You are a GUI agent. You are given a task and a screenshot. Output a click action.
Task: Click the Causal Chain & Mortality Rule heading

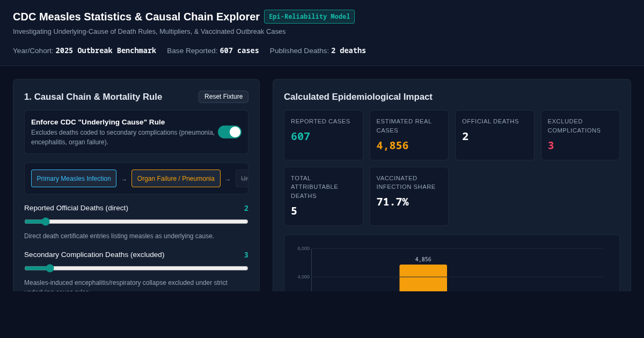click(x=93, y=97)
